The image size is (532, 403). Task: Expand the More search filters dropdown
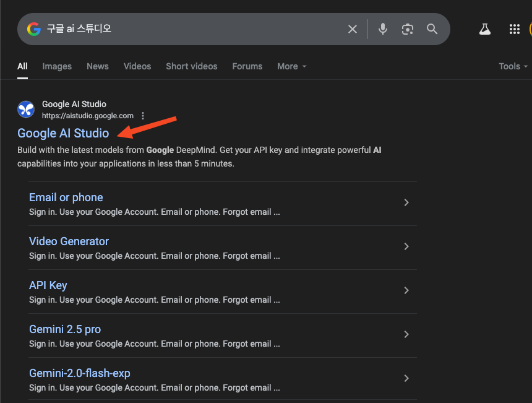tap(292, 66)
